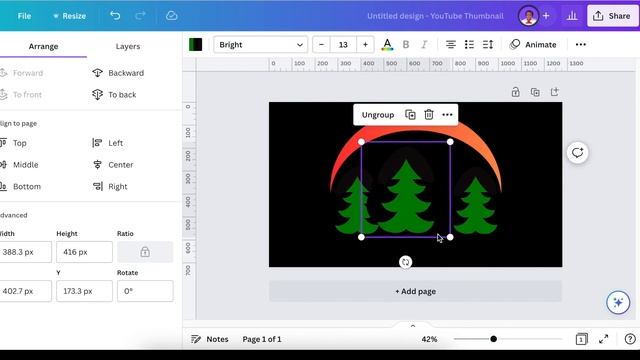Delete the selected group with trash icon
The width and height of the screenshot is (640, 360).
pyautogui.click(x=429, y=115)
